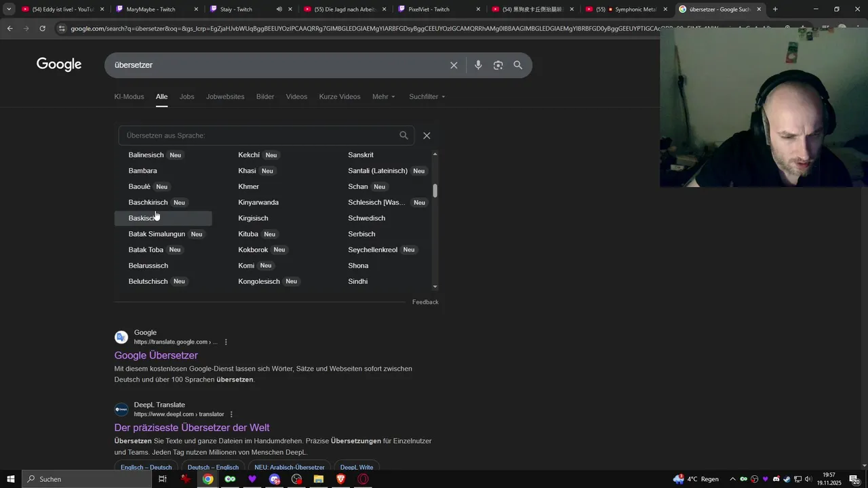The image size is (868, 488).
Task: Choose Sanskrit from language list
Action: pos(361,155)
